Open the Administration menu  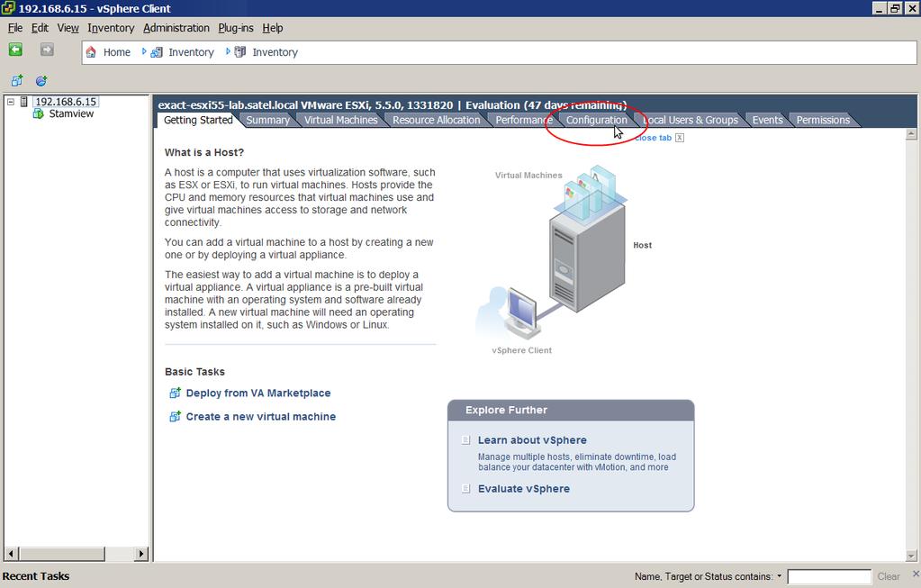(176, 28)
